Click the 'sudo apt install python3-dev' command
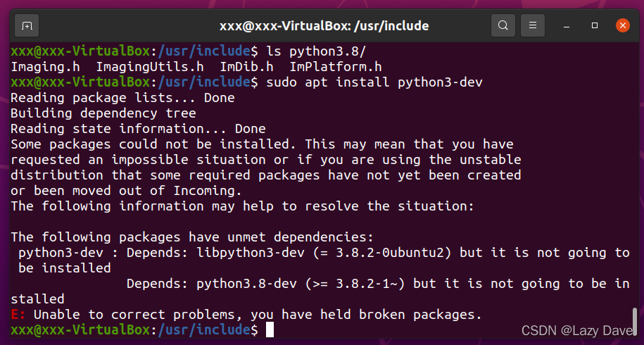 pos(374,82)
